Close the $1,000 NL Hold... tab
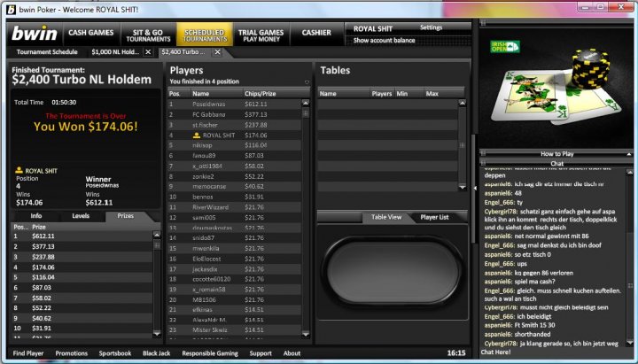This screenshot has height=364, width=638. [x=148, y=52]
